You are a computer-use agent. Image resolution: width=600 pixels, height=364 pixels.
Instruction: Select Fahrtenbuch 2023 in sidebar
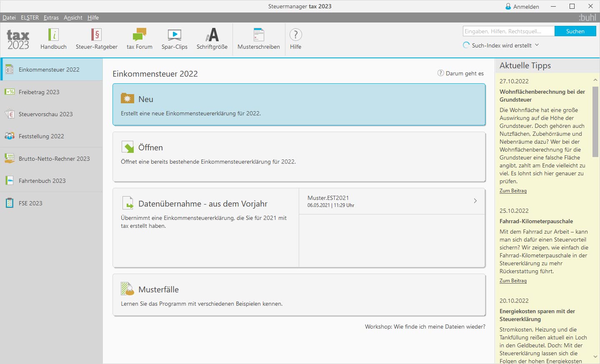point(51,181)
